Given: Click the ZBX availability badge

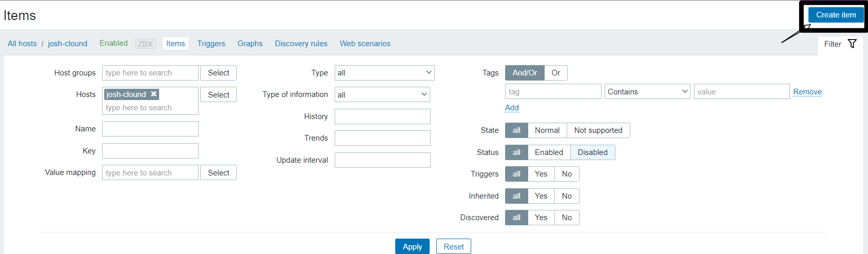Looking at the screenshot, I should click(x=145, y=44).
